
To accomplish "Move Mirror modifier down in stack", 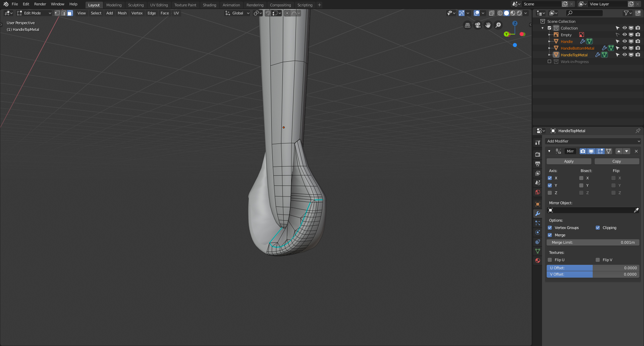I will [x=627, y=151].
